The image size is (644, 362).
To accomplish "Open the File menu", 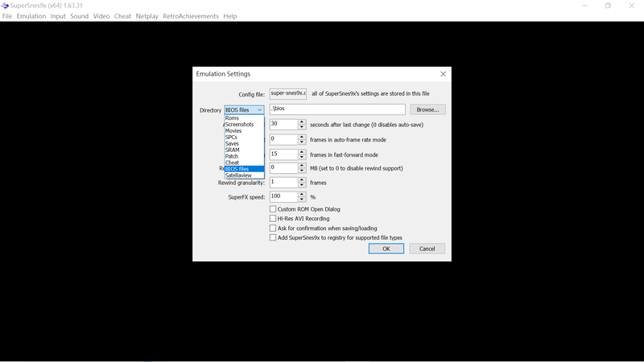I will (x=7, y=16).
